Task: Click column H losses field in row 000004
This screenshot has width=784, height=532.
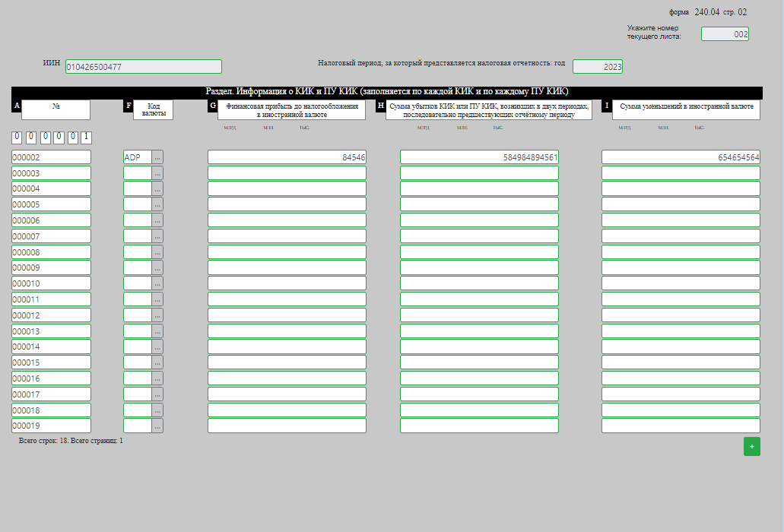Action: pos(479,188)
